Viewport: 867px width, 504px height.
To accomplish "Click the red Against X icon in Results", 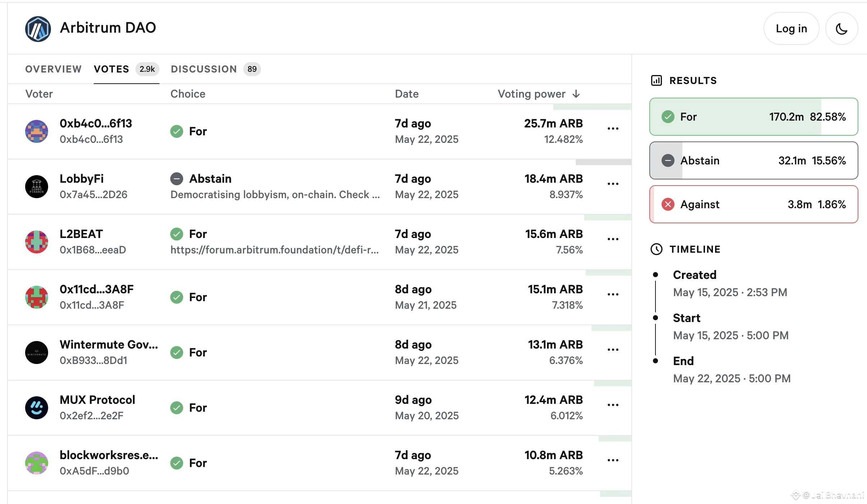I will (x=668, y=204).
